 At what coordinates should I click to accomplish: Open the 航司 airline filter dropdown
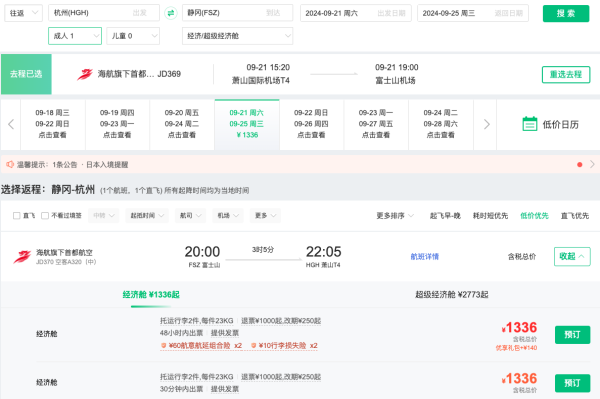pyautogui.click(x=190, y=216)
